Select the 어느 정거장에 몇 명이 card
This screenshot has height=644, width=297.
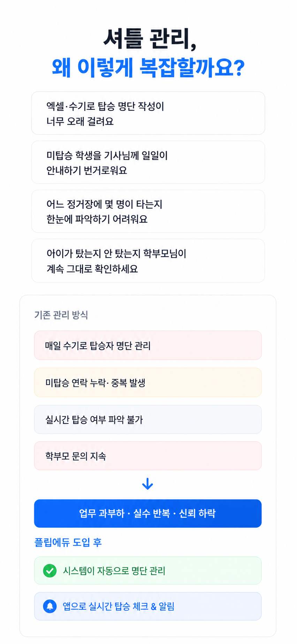tap(148, 211)
